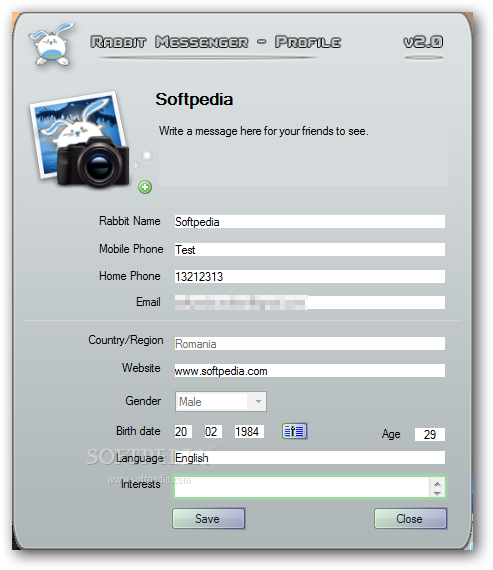Click the Website label

click(x=141, y=368)
